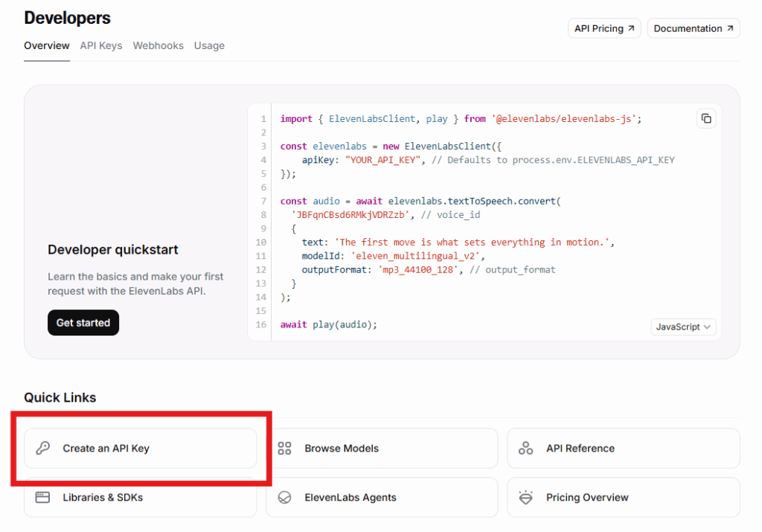Click the "YOUR_API_KEY" string in the code
The width and height of the screenshot is (762, 532).
(x=382, y=160)
